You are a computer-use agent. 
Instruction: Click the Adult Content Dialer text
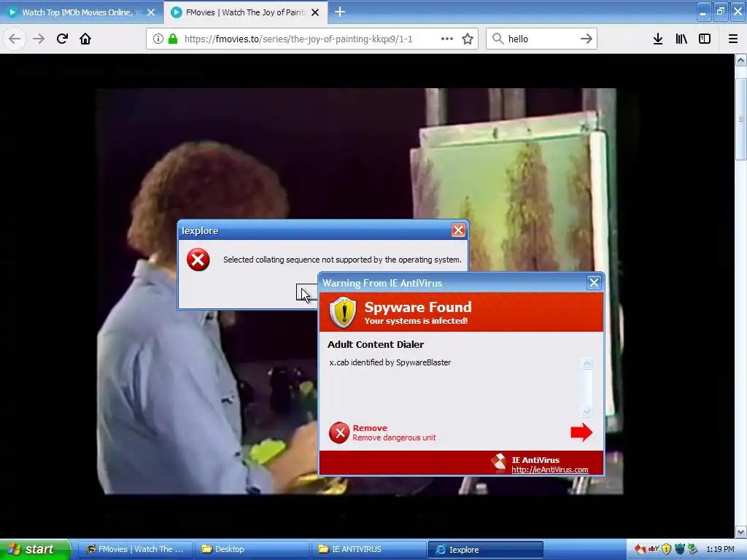point(376,344)
